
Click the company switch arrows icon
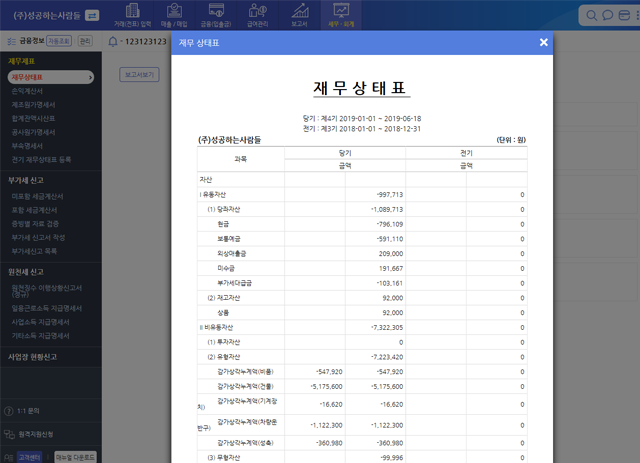pyautogui.click(x=92, y=16)
